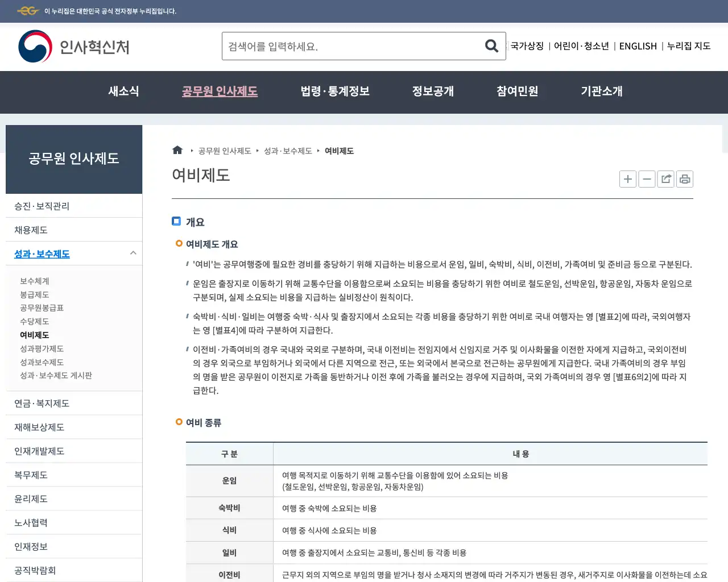Screen dimensions: 728x582
Task: Open 공무원봉급표 submenu item
Action: point(42,307)
